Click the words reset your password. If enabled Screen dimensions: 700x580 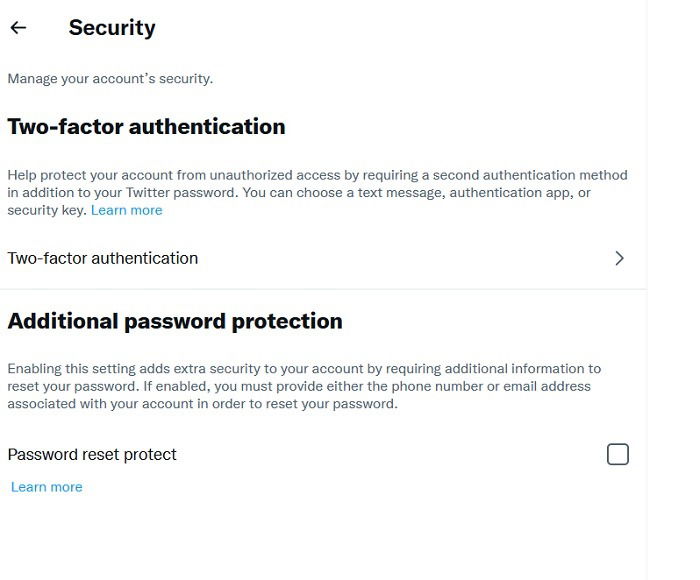click(109, 386)
